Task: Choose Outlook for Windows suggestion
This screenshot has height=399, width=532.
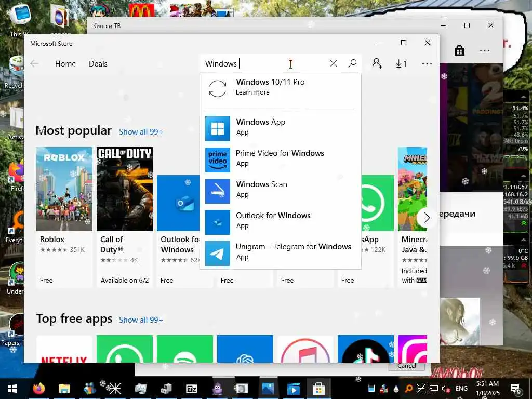Action: pos(280,222)
